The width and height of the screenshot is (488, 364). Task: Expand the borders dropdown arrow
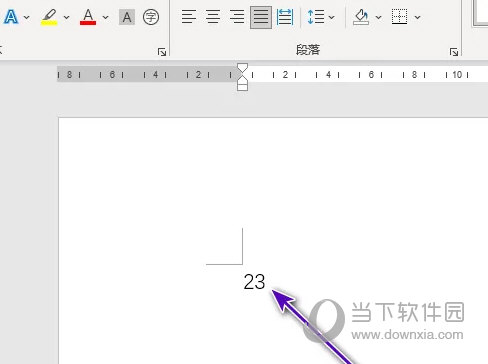[417, 17]
